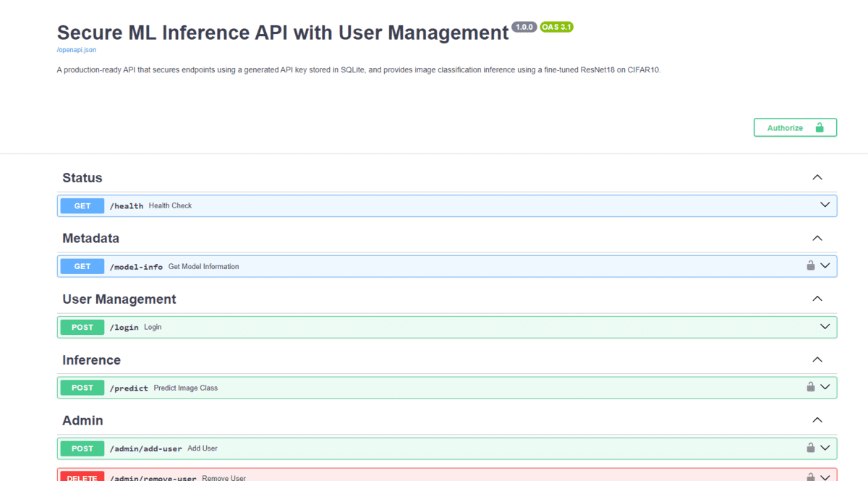The image size is (868, 481).
Task: Click the lock icon on /model-info row
Action: [x=811, y=265]
